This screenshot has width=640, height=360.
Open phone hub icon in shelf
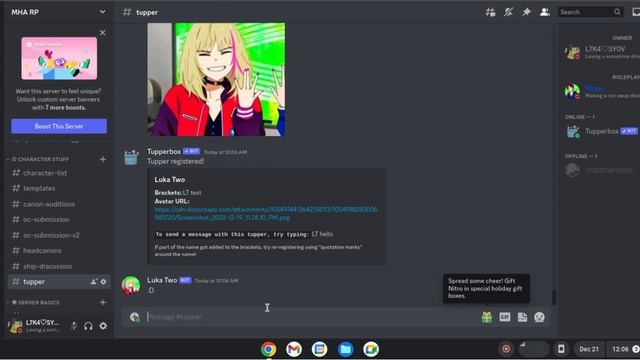pyautogui.click(x=561, y=349)
